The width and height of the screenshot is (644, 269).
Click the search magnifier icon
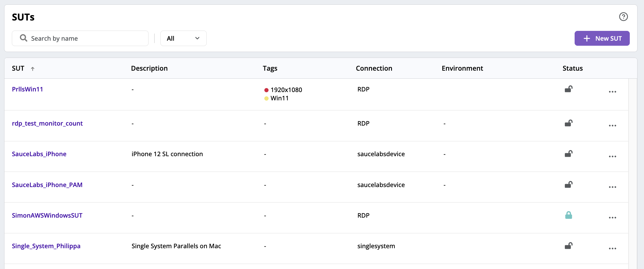[23, 38]
